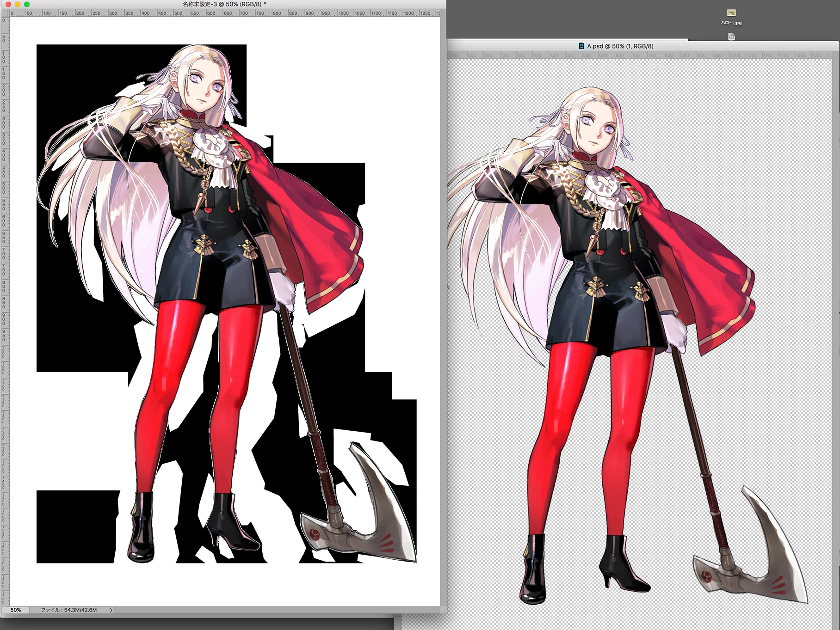Click the ハロ….jpg file name label
This screenshot has height=630, width=840.
731,23
